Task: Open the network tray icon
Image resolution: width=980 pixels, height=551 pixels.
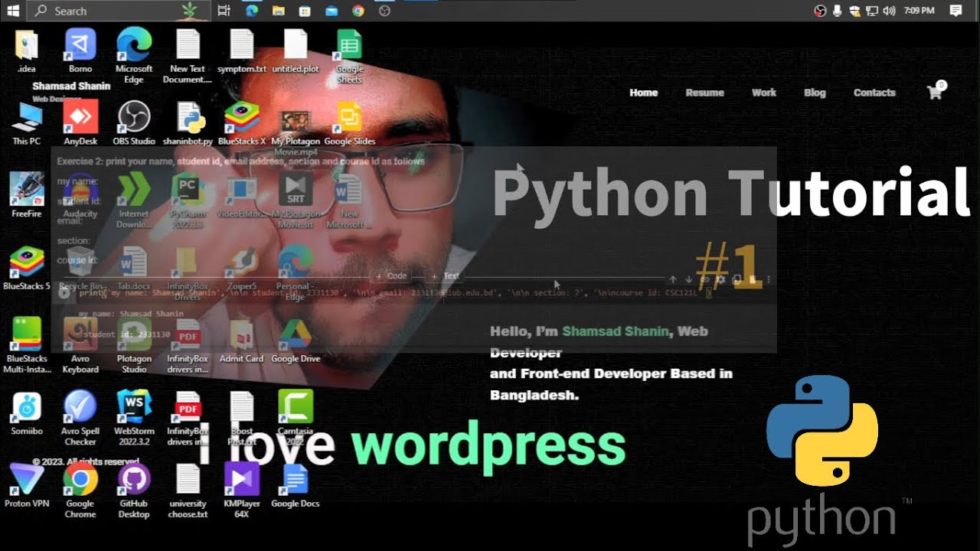Action: pos(872,11)
